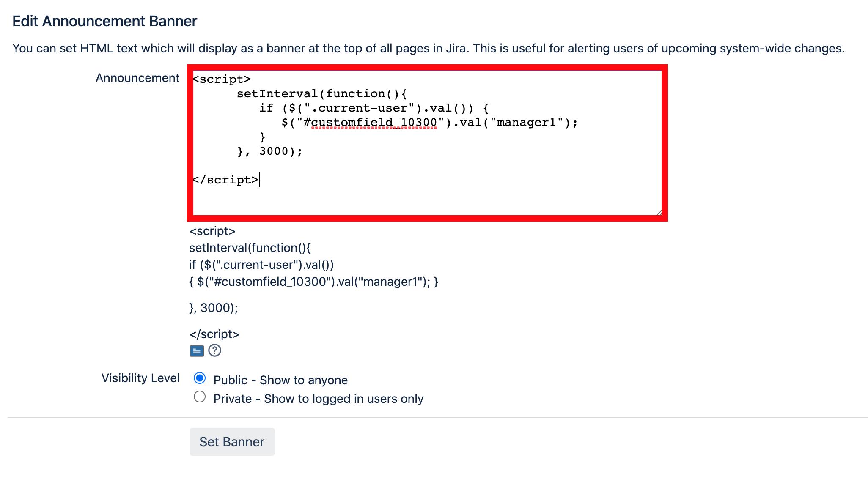Click the Set Banner button
Image resolution: width=868 pixels, height=487 pixels.
(x=232, y=442)
